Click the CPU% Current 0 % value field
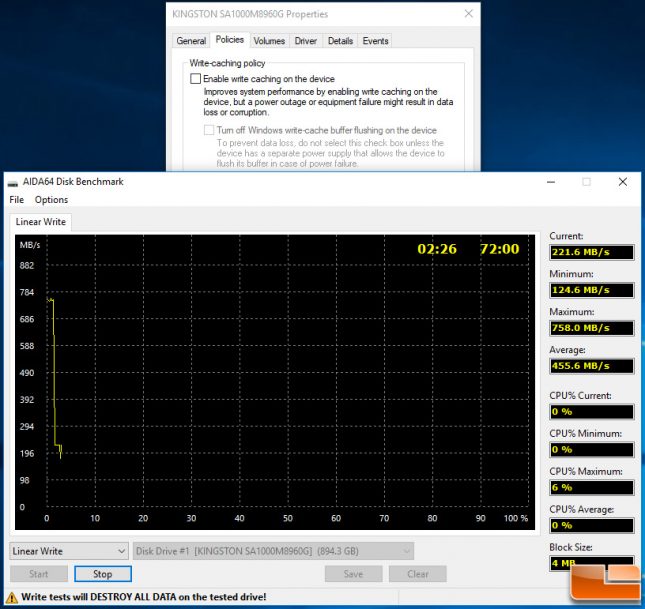Image resolution: width=645 pixels, height=609 pixels. tap(592, 412)
